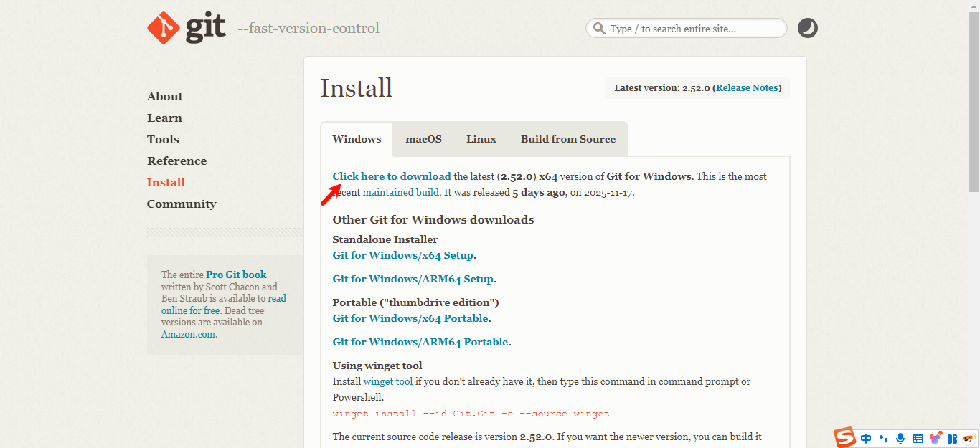980x448 pixels.
Task: Download Git for Windows/x64 Portable
Action: point(410,318)
